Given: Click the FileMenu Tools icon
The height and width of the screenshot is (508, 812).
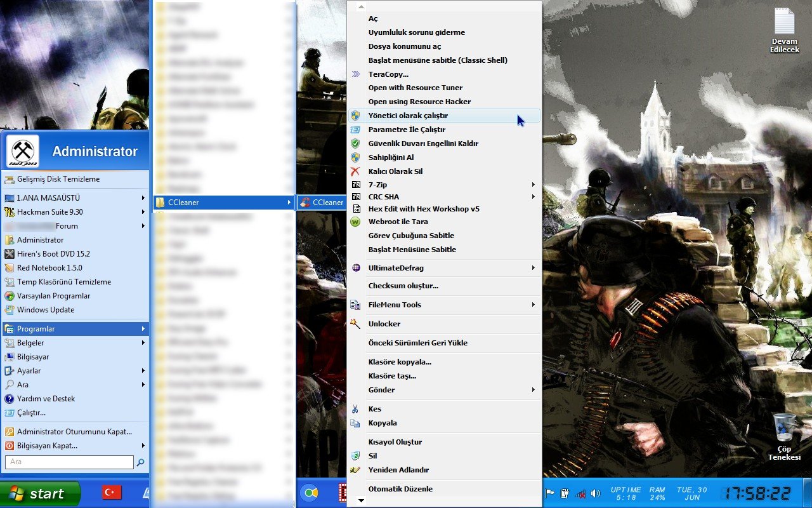Looking at the screenshot, I should pyautogui.click(x=356, y=305).
